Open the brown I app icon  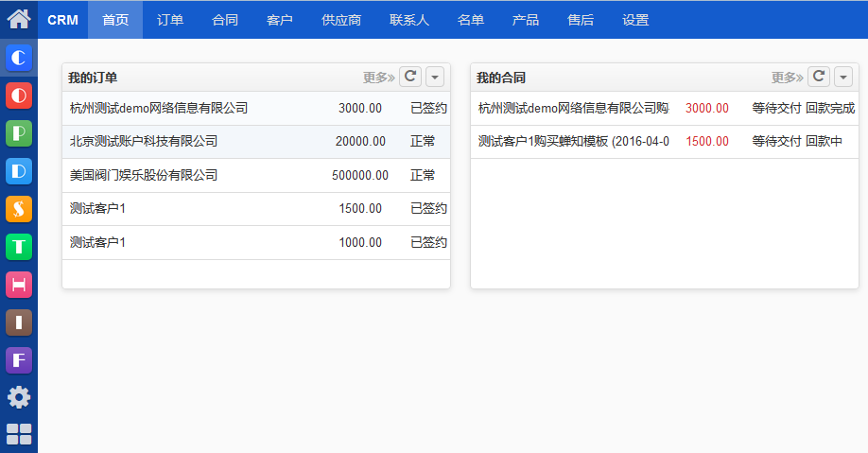click(19, 322)
